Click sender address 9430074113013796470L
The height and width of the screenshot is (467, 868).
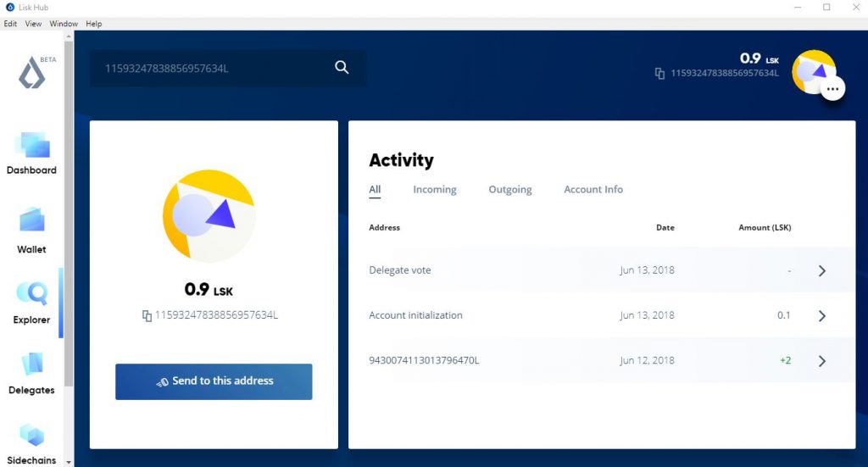click(424, 360)
